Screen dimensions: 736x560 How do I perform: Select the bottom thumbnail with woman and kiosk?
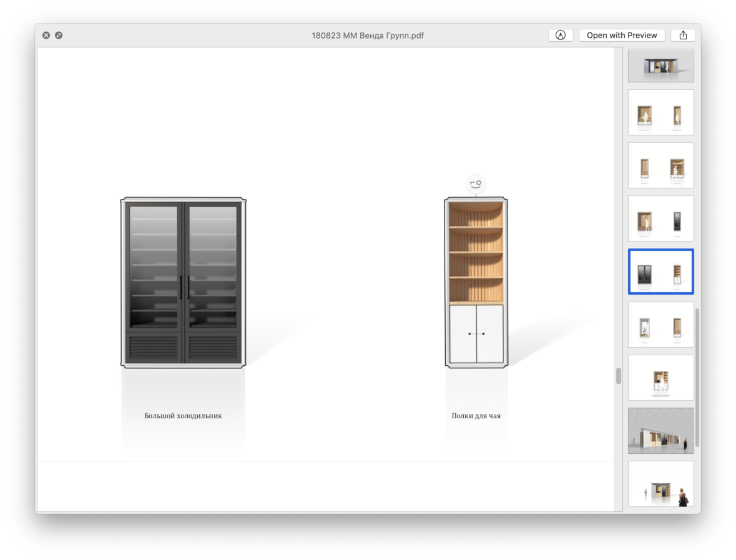click(x=660, y=484)
